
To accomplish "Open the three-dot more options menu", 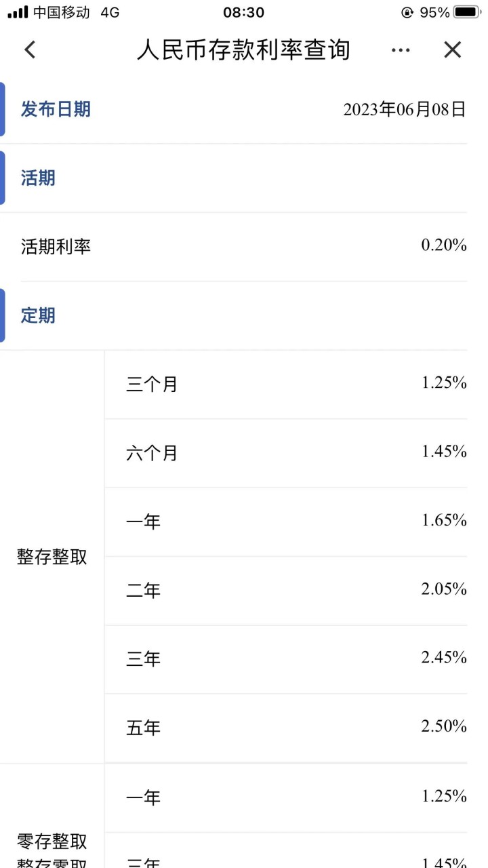I will (401, 50).
